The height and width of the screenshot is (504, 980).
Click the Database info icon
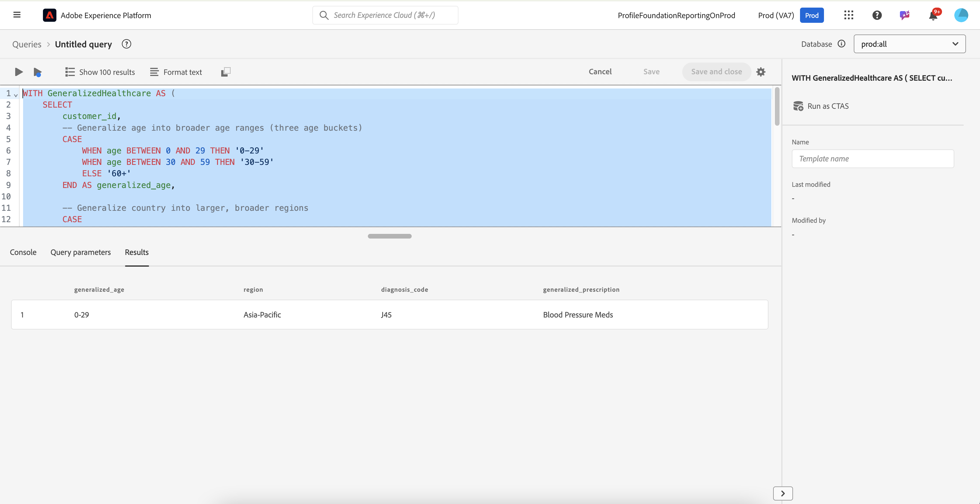[842, 44]
